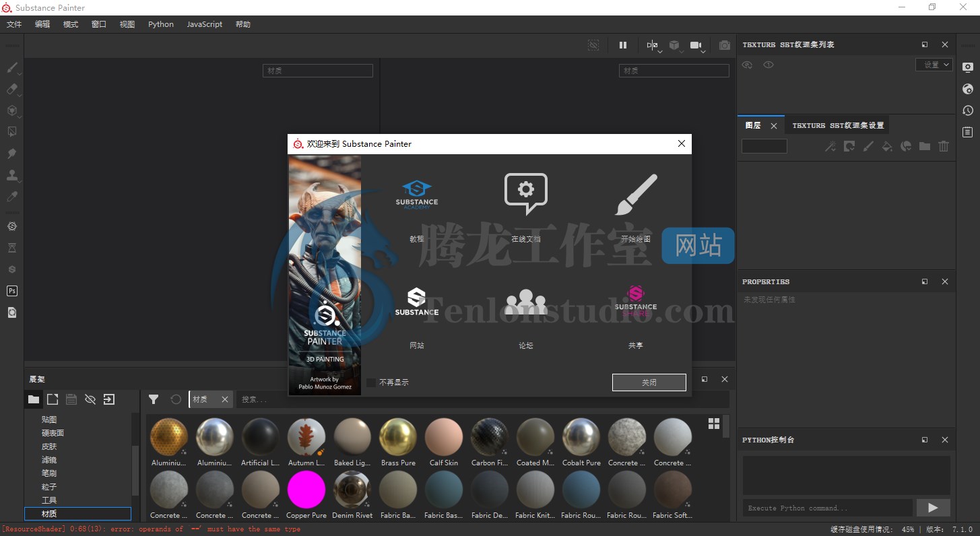Open Display settings from the right dock
Image resolution: width=980 pixels, height=536 pixels.
(x=968, y=67)
